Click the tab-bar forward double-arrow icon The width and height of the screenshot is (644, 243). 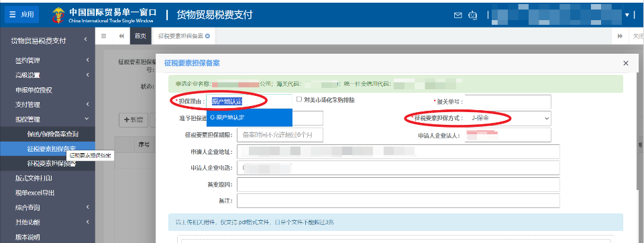pyautogui.click(x=620, y=36)
